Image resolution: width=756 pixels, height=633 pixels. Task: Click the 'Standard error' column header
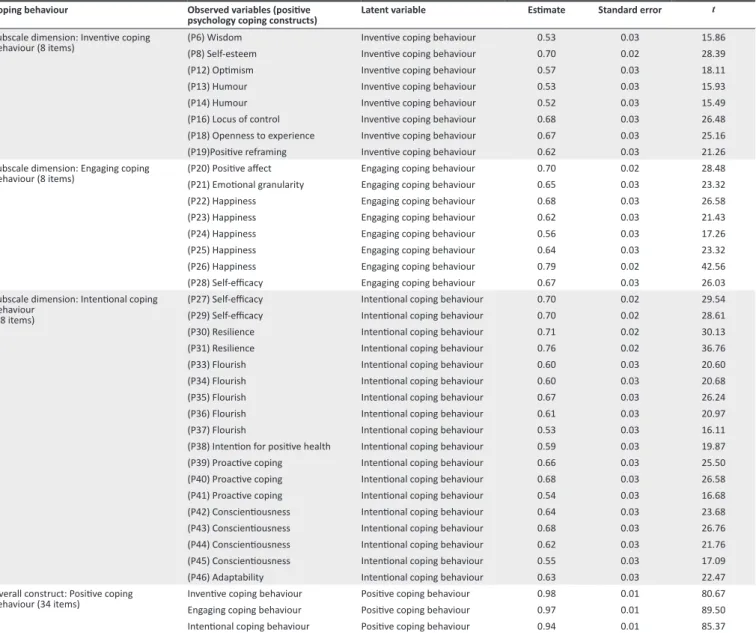click(629, 10)
